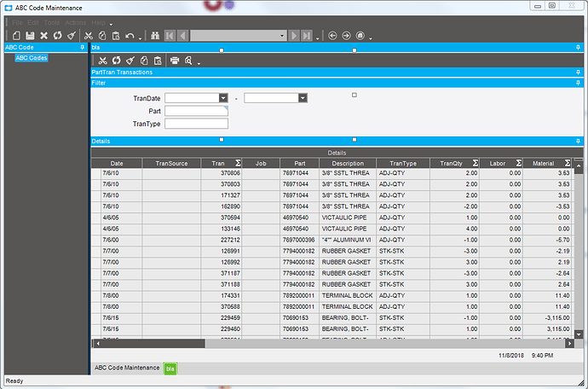Open the Tools menu
This screenshot has width=588, height=389.
[52, 22]
